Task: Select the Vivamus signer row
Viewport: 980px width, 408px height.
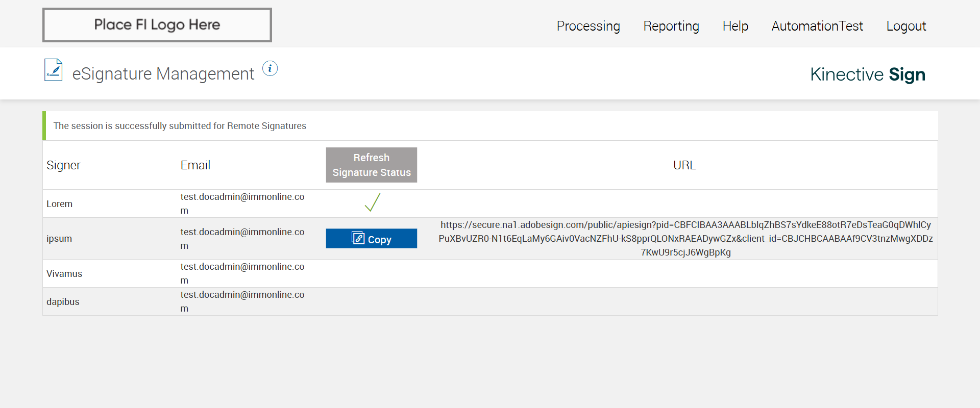Action: (64, 274)
